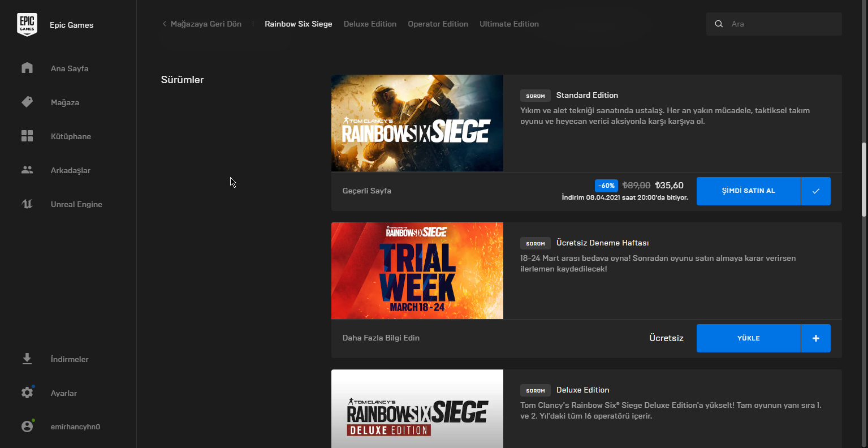Open the Kütüphane grid icon
The width and height of the screenshot is (868, 448).
(27, 136)
